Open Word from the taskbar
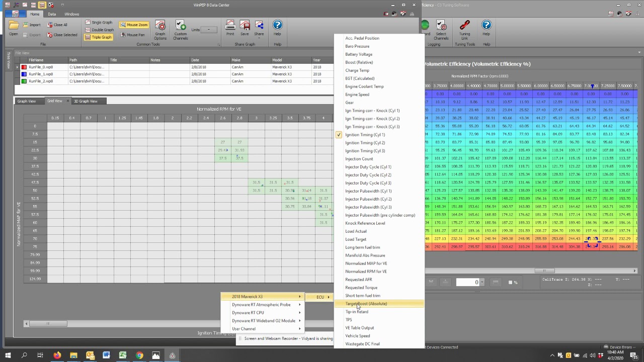This screenshot has height=362, width=644. click(106, 355)
